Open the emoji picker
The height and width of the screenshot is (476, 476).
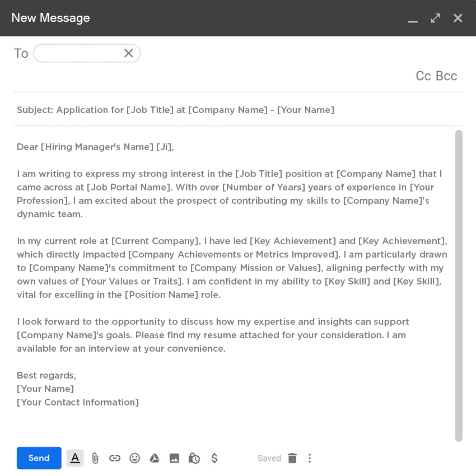point(134,458)
